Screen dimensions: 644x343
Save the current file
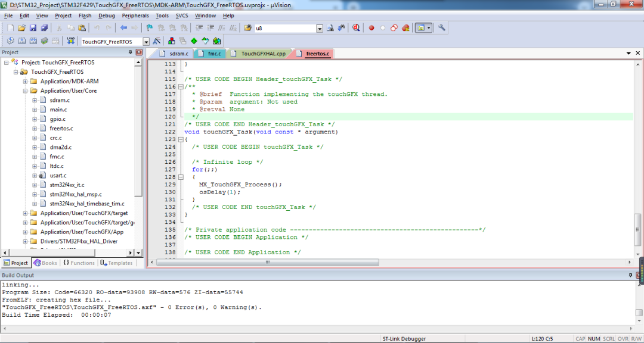pyautogui.click(x=33, y=28)
